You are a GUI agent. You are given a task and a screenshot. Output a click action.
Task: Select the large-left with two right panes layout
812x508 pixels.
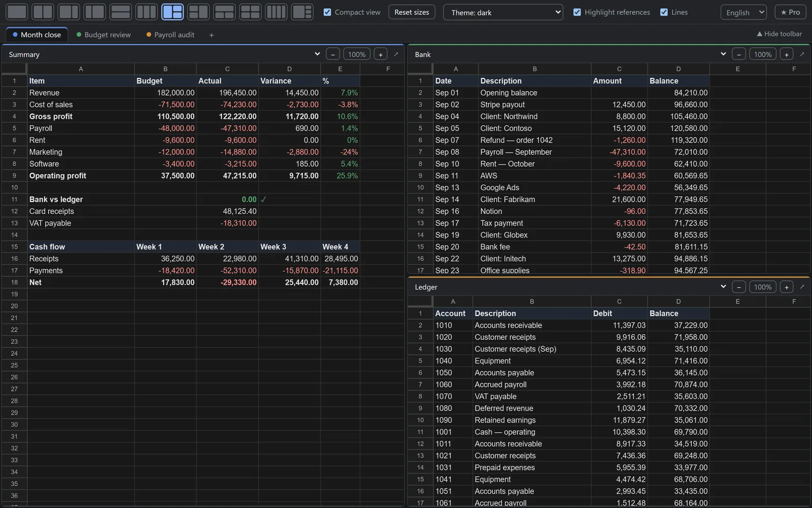(173, 12)
